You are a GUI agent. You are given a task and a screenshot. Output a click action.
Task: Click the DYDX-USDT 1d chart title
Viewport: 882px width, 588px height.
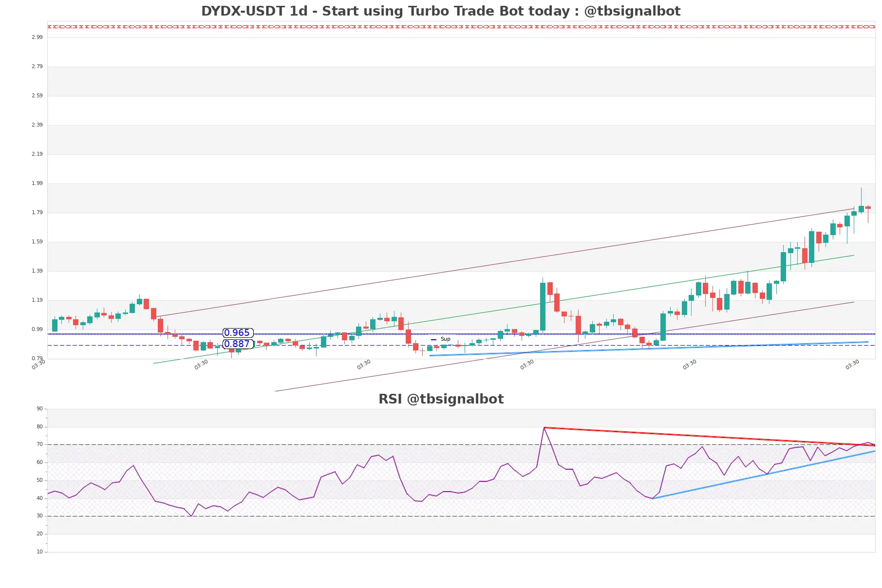pos(441,11)
